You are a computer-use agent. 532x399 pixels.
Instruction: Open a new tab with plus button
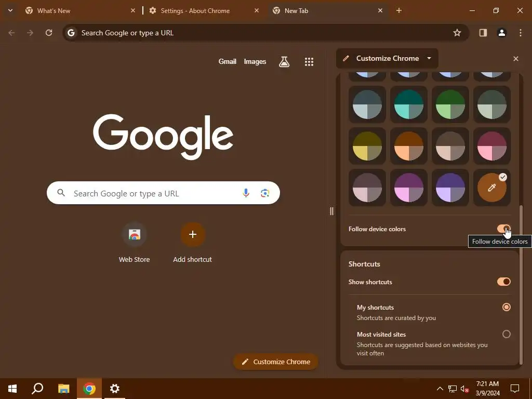(399, 10)
